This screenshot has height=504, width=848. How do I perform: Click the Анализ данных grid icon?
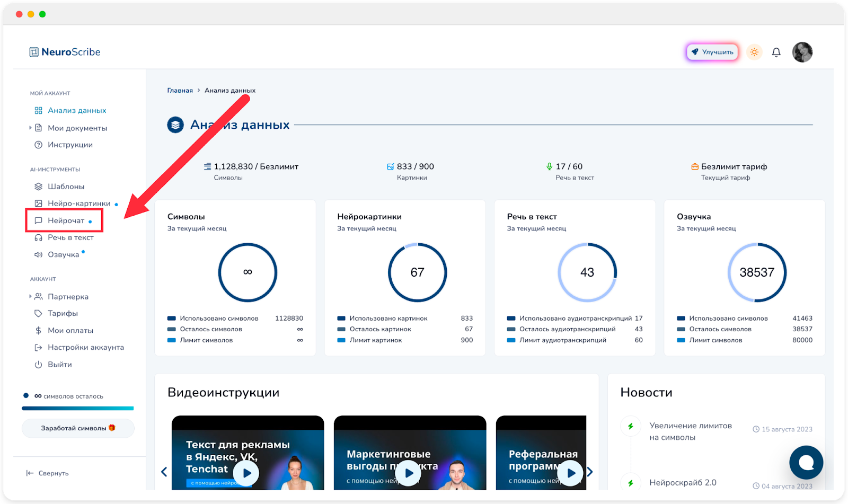(38, 110)
